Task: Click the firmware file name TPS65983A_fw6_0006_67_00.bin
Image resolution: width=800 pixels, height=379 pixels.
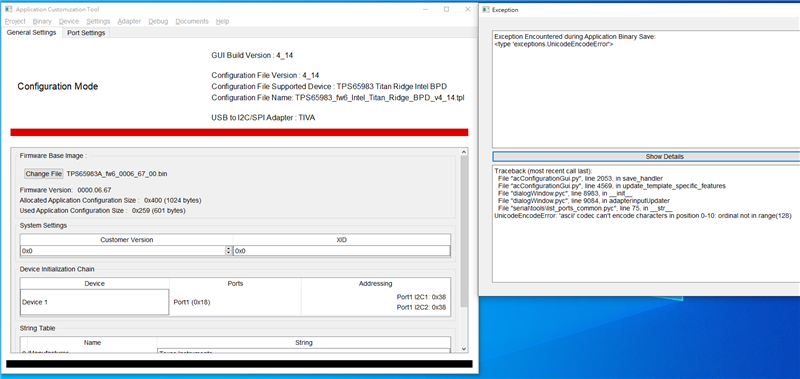Action: pyautogui.click(x=117, y=174)
